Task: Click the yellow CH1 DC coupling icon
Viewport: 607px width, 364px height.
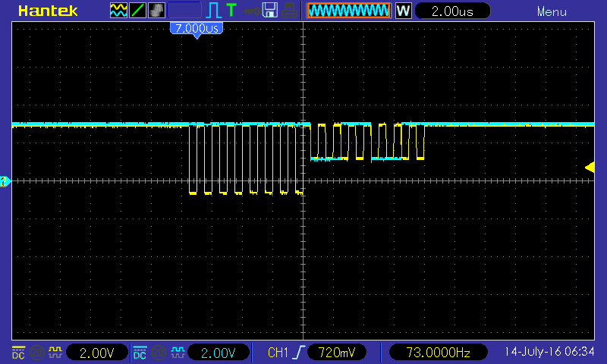Action: click(18, 352)
